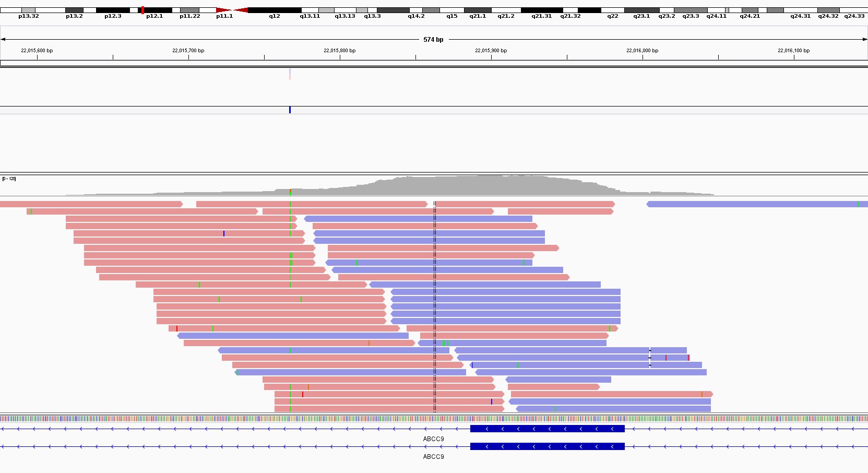
Task: Click the dark blue variant bar in the variant track
Action: coord(290,110)
